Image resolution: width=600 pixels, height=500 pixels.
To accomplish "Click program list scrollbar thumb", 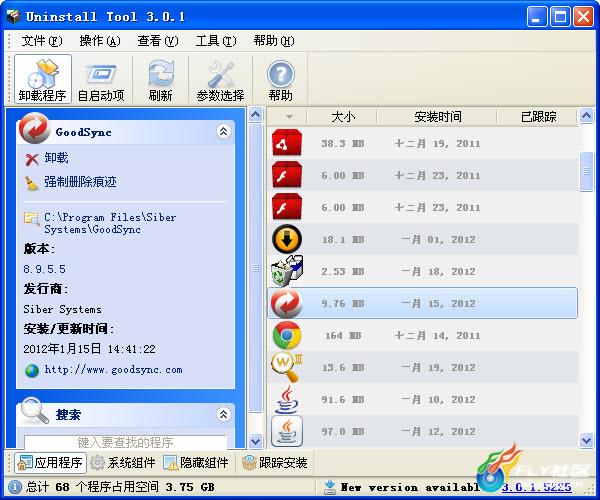I will pyautogui.click(x=586, y=171).
